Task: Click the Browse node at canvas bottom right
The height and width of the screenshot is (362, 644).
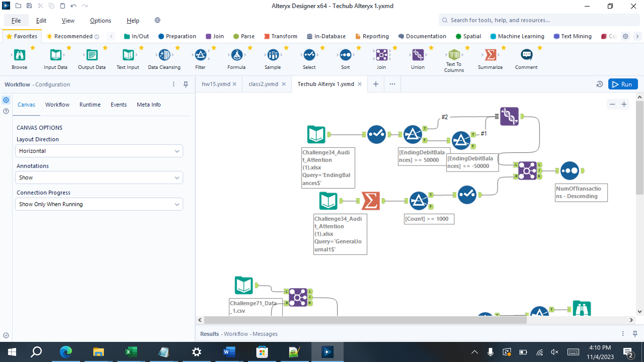Action: coord(582,308)
